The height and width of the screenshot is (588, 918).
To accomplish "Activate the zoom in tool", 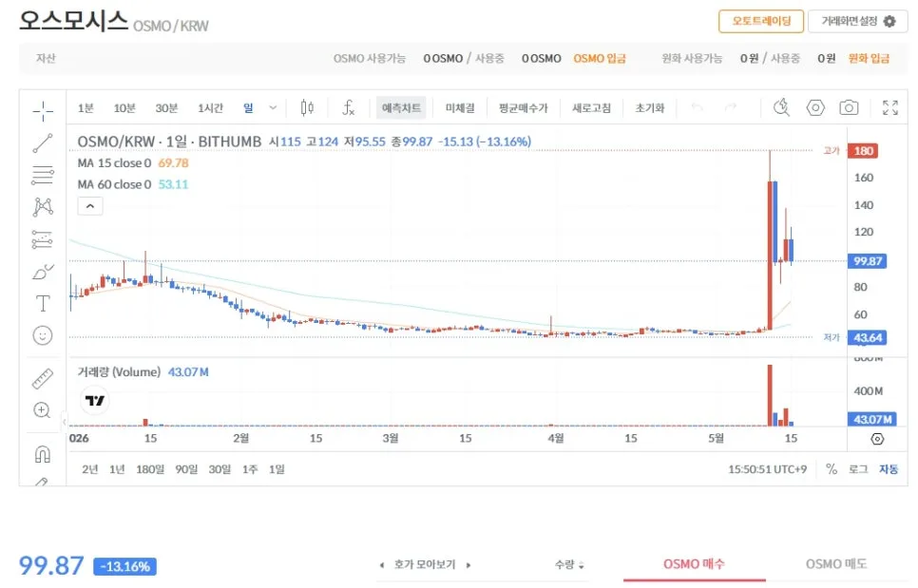I will pyautogui.click(x=42, y=410).
